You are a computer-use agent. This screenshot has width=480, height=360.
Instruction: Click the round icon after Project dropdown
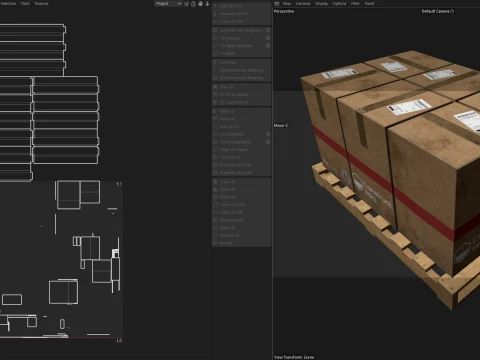tap(193, 4)
